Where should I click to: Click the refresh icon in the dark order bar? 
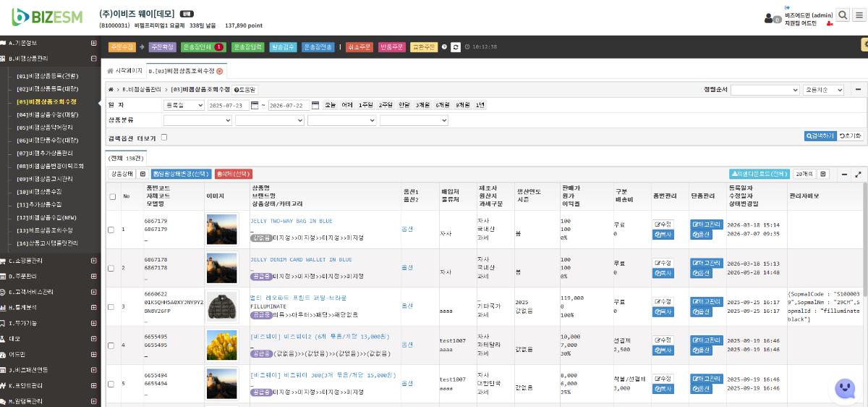pyautogui.click(x=456, y=47)
